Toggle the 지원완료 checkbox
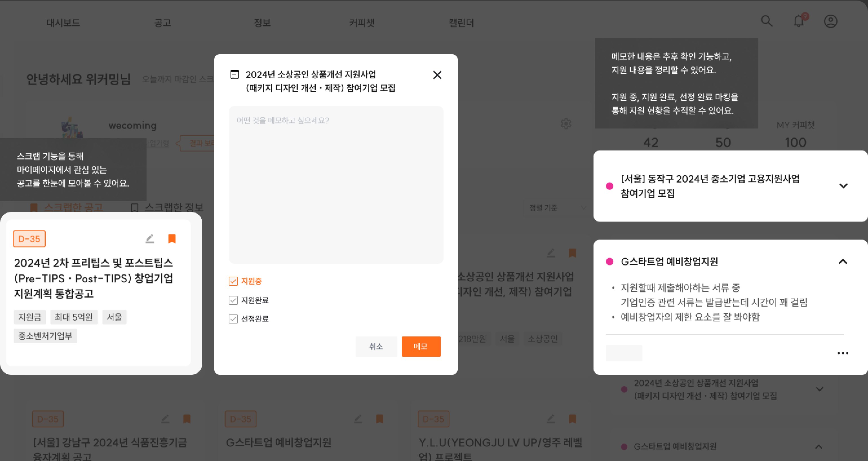 [x=233, y=300]
